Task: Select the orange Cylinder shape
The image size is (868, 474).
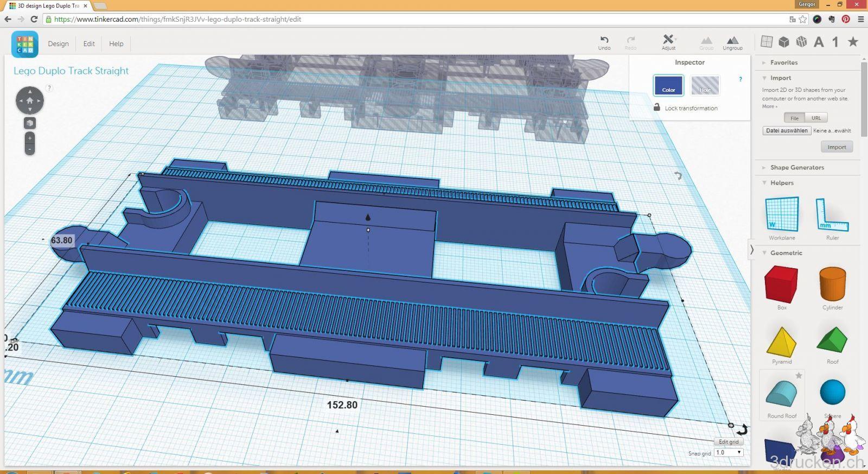Action: (x=832, y=288)
